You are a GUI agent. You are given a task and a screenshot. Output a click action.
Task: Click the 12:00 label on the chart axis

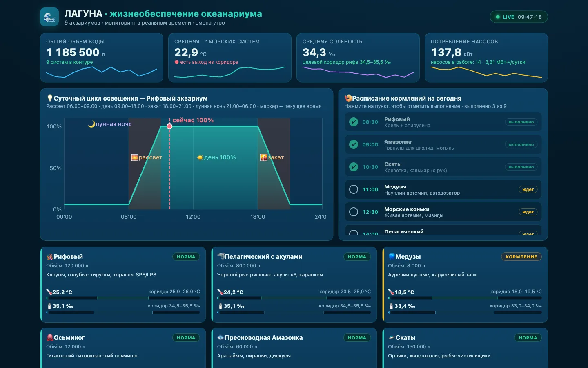tap(193, 217)
